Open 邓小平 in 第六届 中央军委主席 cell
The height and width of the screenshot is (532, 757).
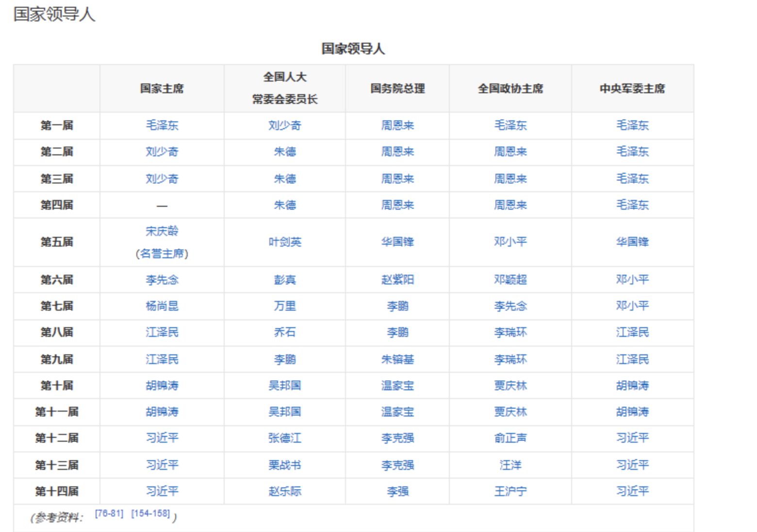click(x=632, y=280)
